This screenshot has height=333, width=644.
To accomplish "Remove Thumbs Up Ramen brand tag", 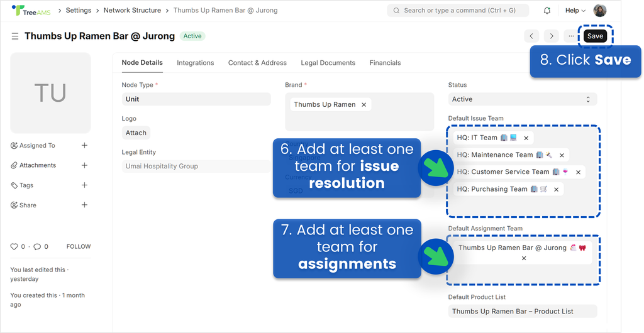I will point(364,105).
